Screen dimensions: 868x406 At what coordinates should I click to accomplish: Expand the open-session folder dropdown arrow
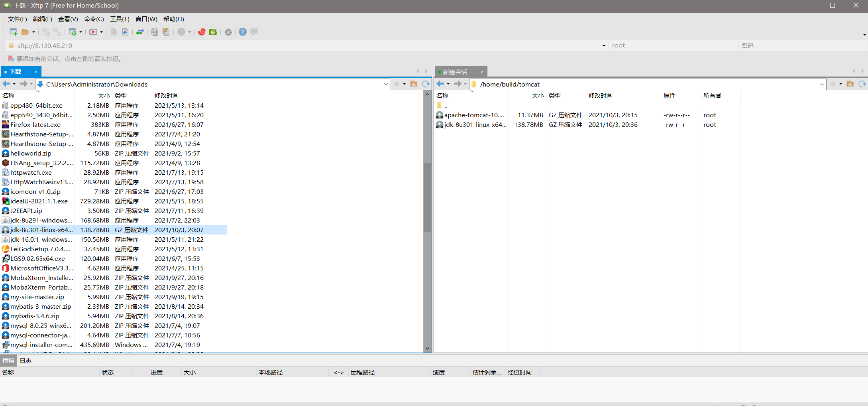click(x=33, y=32)
